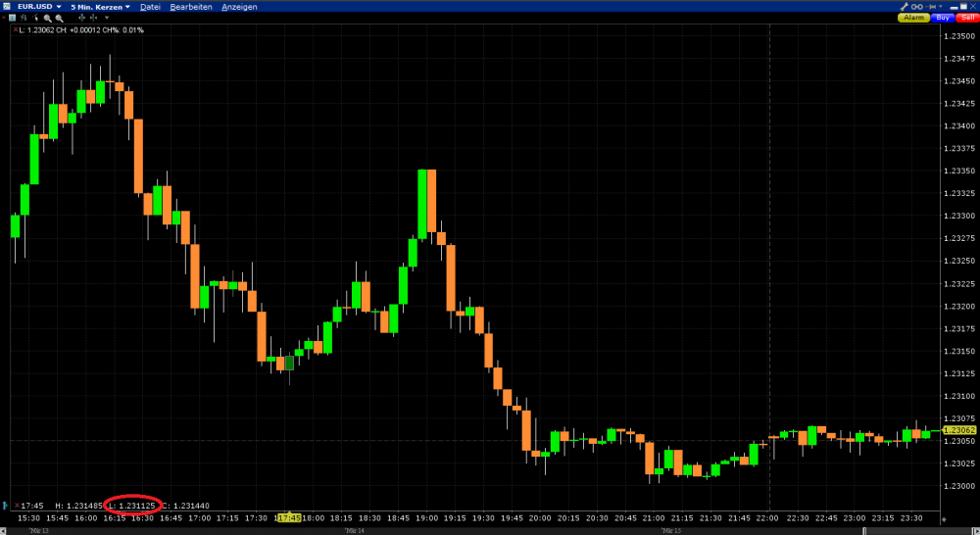Click the small diamond icon below price axis
The height and width of the screenshot is (535, 980).
[x=944, y=519]
